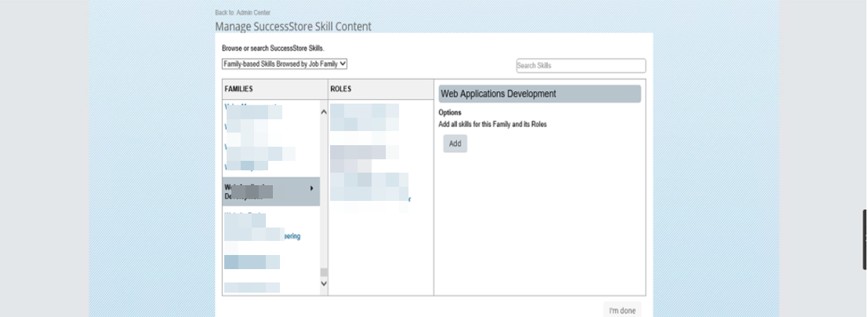Image resolution: width=868 pixels, height=317 pixels.
Task: Select the bottom family in the Families list
Action: pyautogui.click(x=252, y=288)
